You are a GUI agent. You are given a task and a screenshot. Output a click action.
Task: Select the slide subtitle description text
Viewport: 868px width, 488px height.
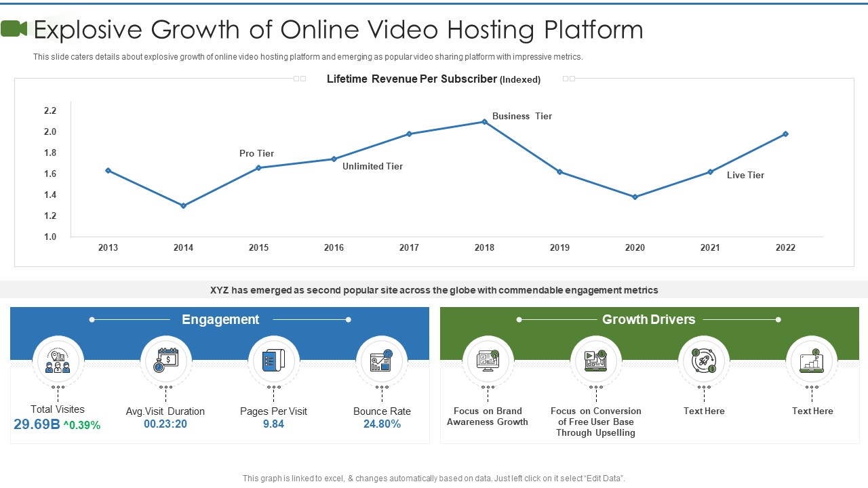308,57
